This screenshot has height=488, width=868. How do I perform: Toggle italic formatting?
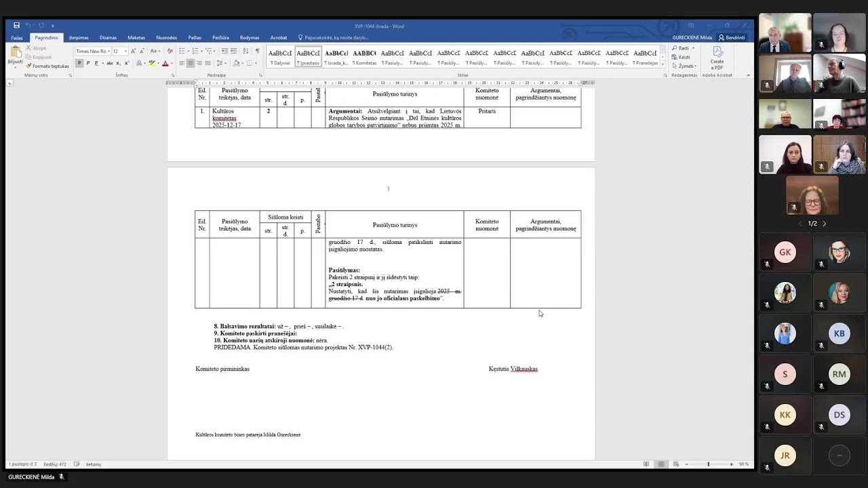(x=87, y=63)
